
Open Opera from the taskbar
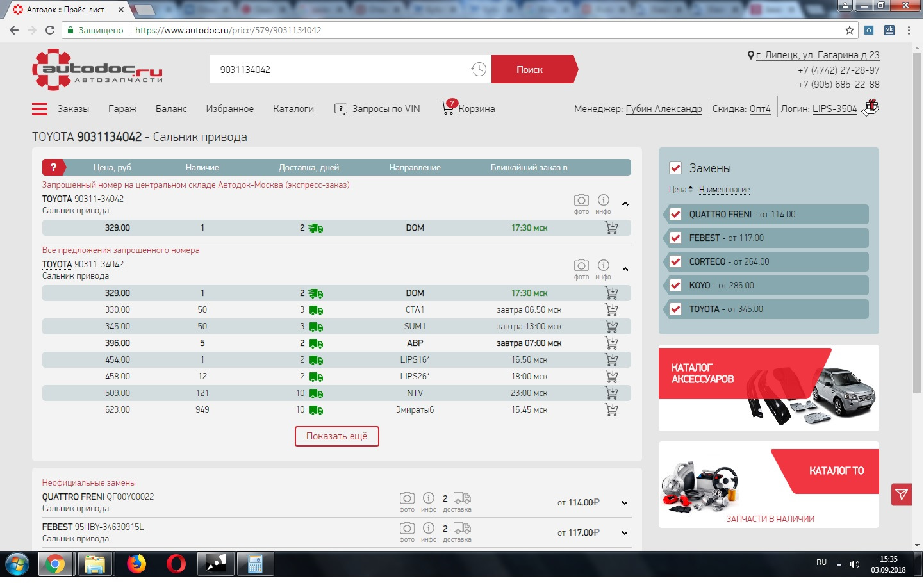pos(176,564)
